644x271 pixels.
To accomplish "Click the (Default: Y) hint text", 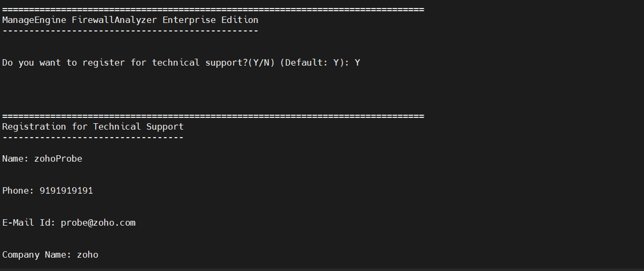I will pos(312,63).
